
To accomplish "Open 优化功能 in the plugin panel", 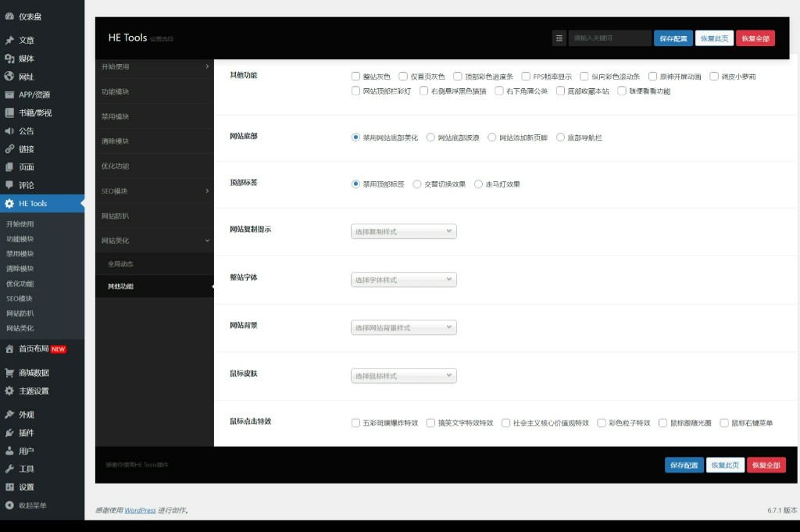I will pos(155,166).
